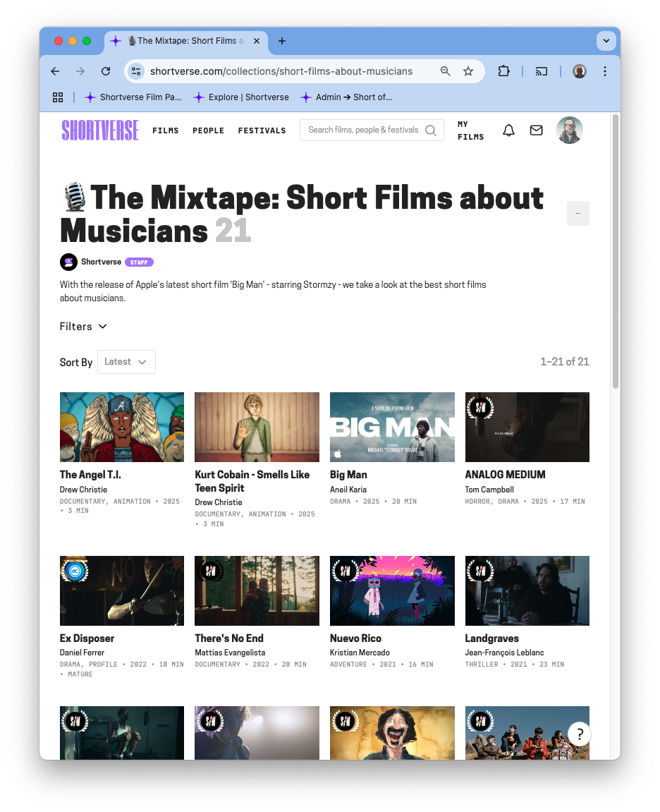Click the Drew Christie name under The Angel T.I.

click(x=83, y=490)
